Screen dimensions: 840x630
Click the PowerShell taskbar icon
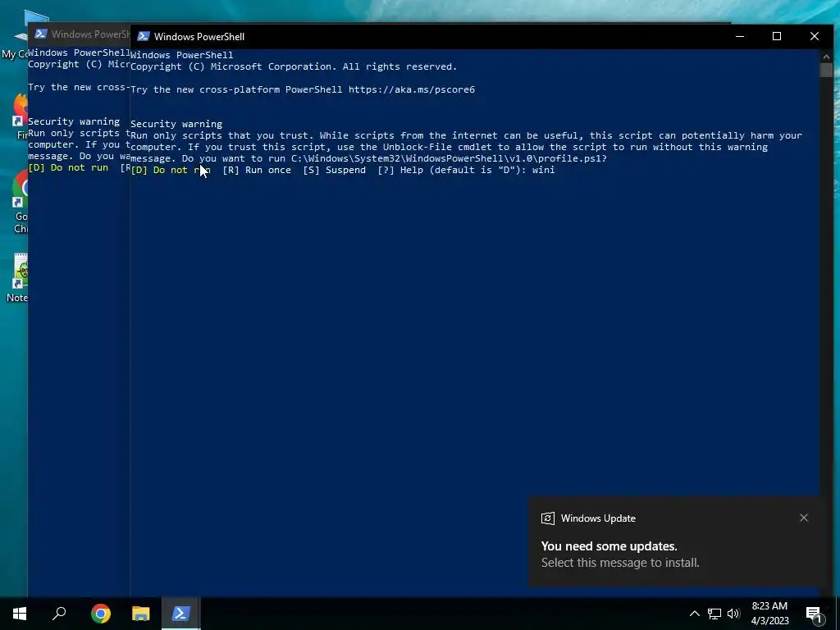[x=180, y=614]
